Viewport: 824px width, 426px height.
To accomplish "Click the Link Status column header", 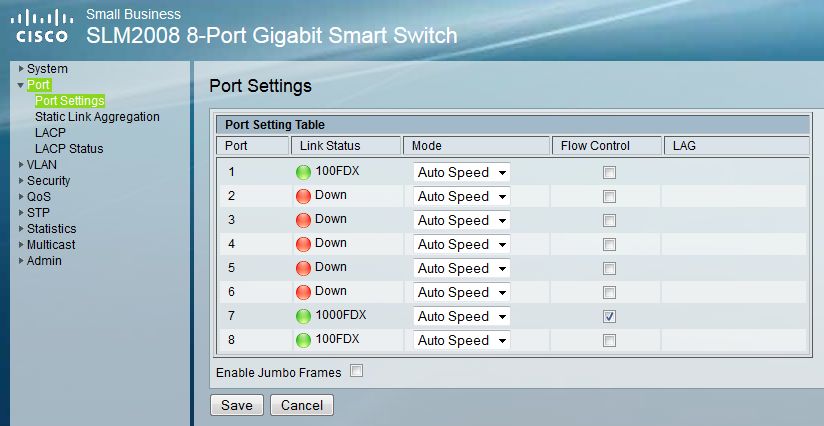I will click(346, 146).
